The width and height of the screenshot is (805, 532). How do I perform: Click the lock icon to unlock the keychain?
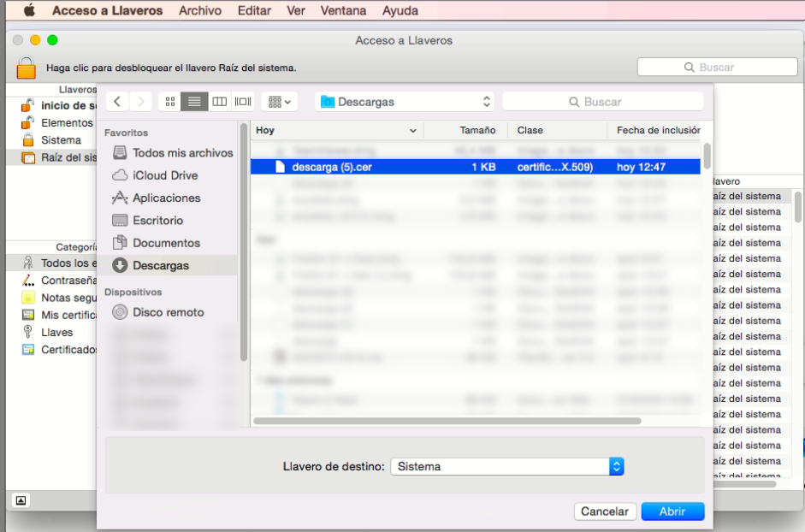[x=27, y=68]
